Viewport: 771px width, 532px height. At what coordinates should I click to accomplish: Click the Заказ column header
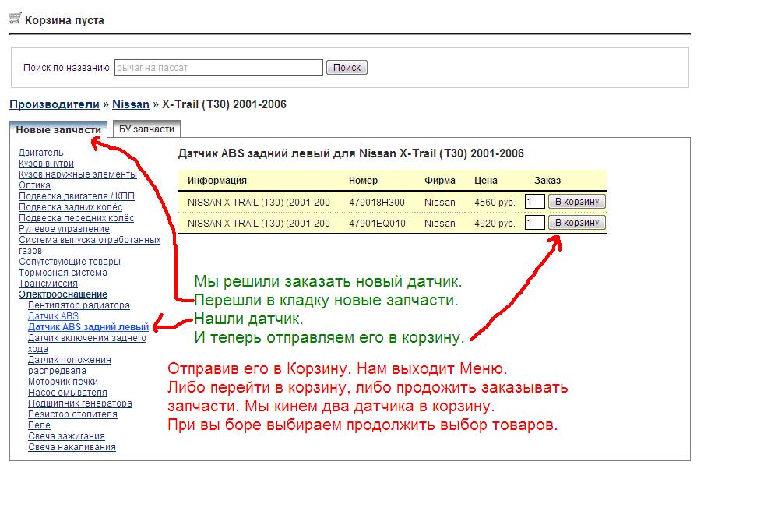point(547,181)
